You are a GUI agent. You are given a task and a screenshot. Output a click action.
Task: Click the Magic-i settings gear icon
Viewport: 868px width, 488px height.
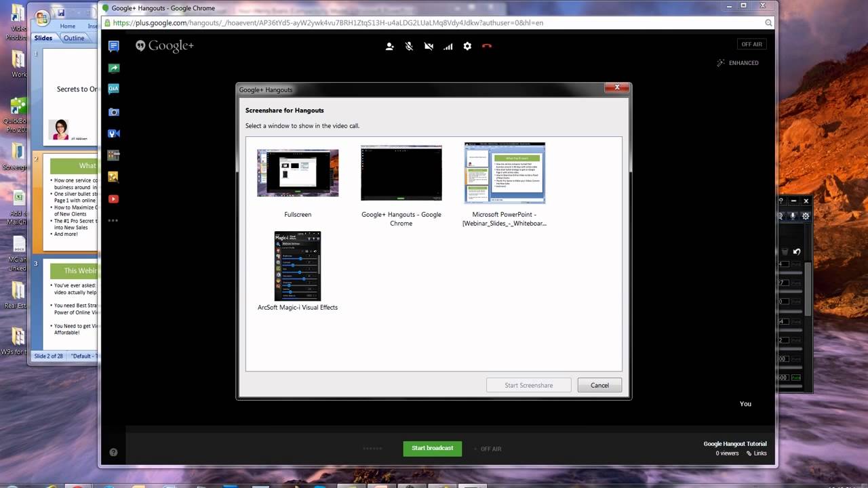point(806,216)
